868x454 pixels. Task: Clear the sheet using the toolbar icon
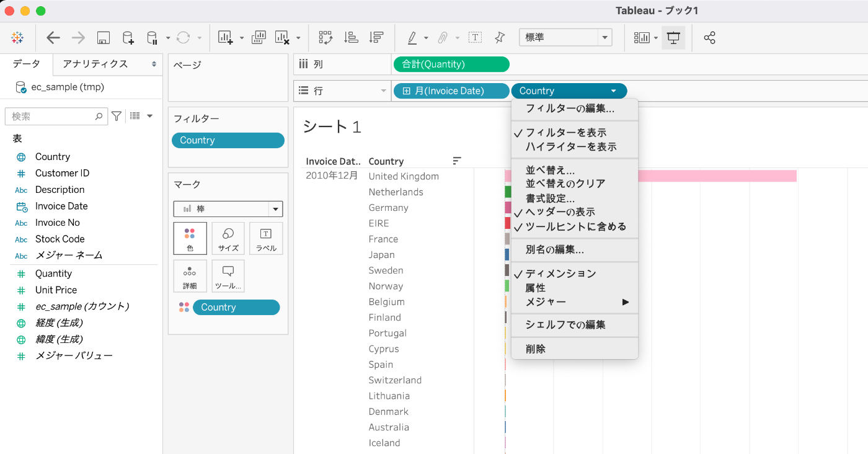tap(282, 38)
